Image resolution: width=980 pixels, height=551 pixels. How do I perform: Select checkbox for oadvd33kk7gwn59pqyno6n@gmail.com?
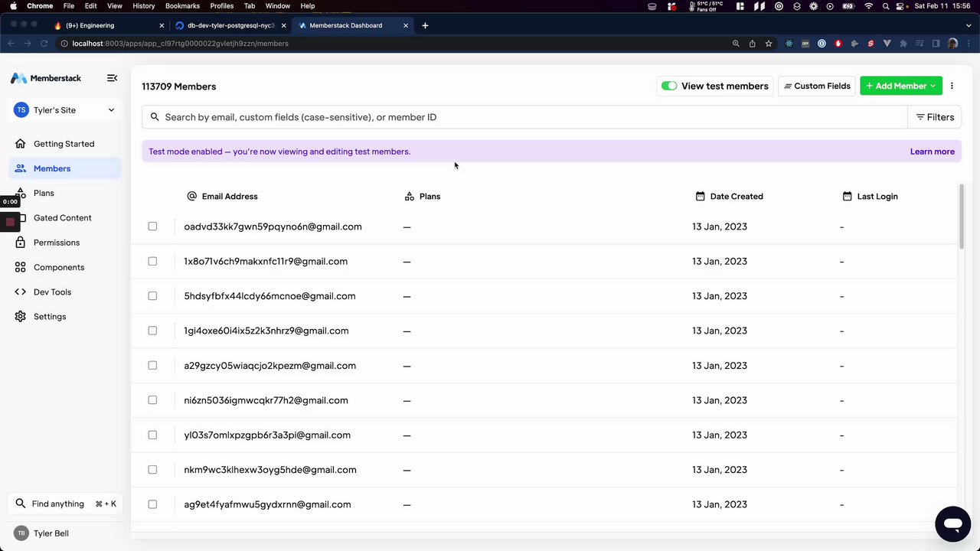tap(152, 227)
